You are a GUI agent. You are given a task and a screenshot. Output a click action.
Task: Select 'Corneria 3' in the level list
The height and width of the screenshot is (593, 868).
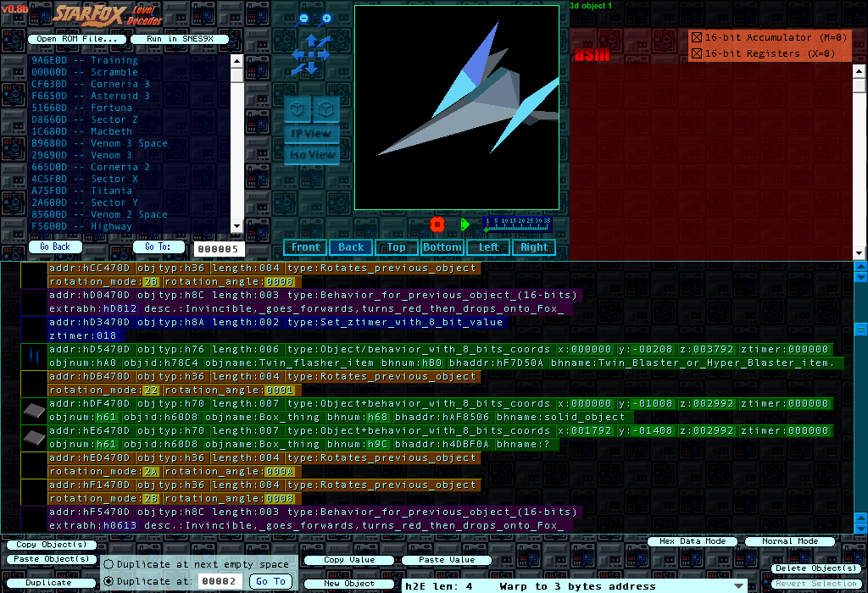point(90,84)
